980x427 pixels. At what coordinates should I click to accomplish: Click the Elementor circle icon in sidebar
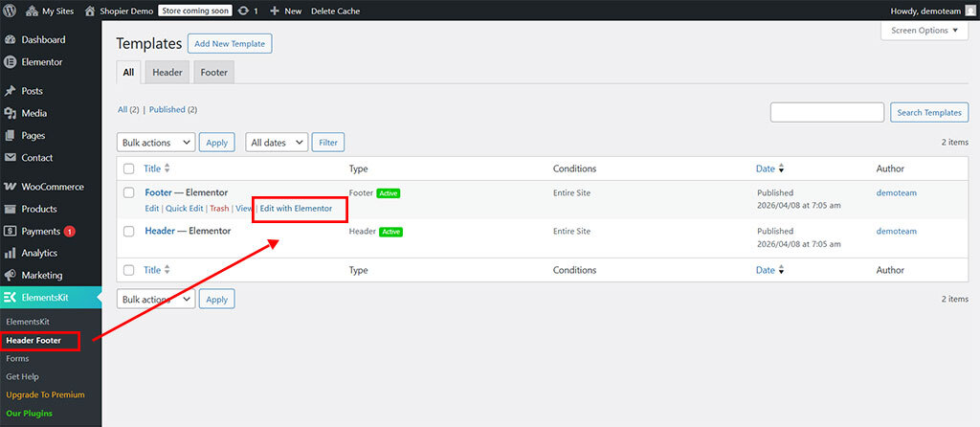click(10, 62)
